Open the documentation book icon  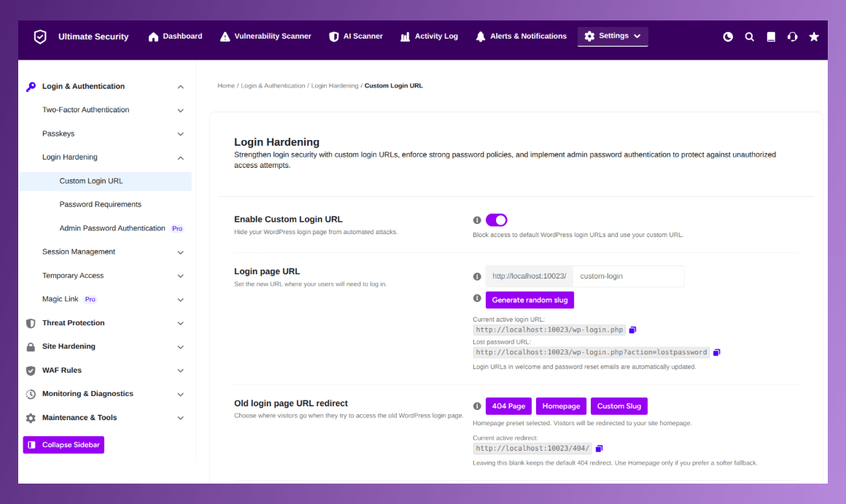[x=771, y=36]
